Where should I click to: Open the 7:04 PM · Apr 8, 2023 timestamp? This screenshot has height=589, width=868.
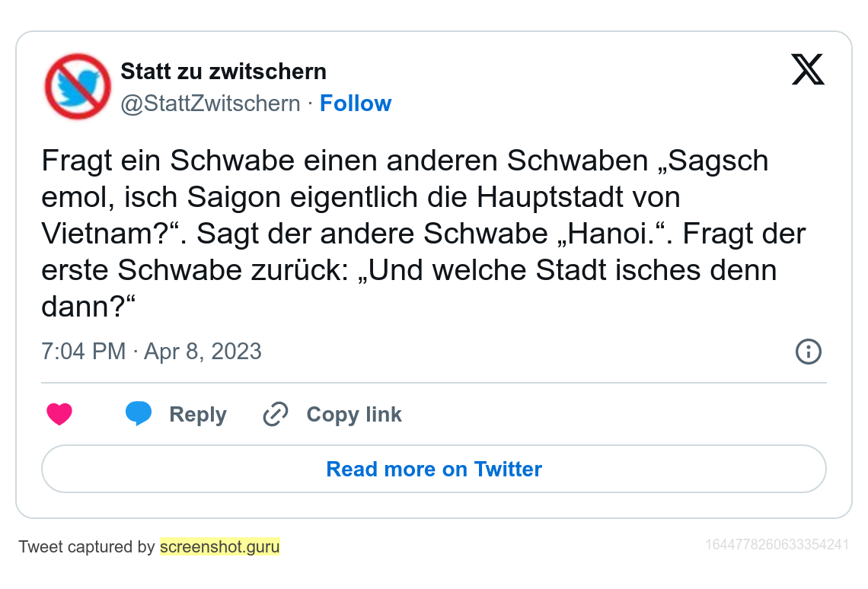click(152, 352)
